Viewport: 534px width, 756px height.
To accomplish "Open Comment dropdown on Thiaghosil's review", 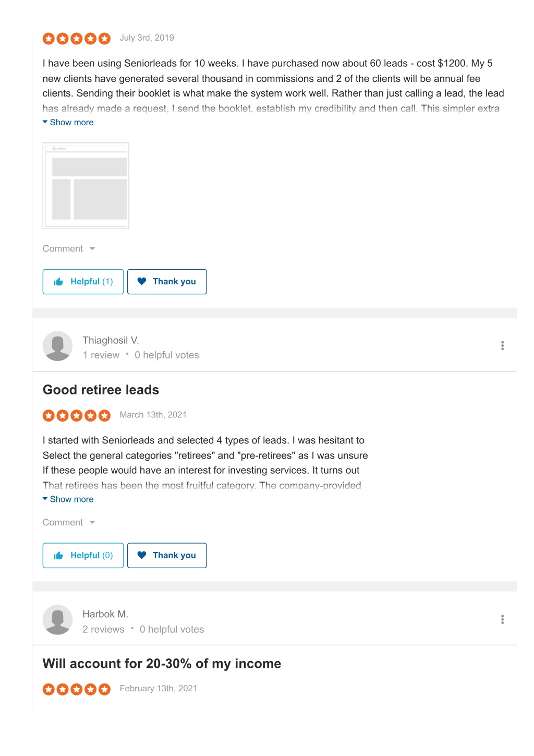I will 69,523.
